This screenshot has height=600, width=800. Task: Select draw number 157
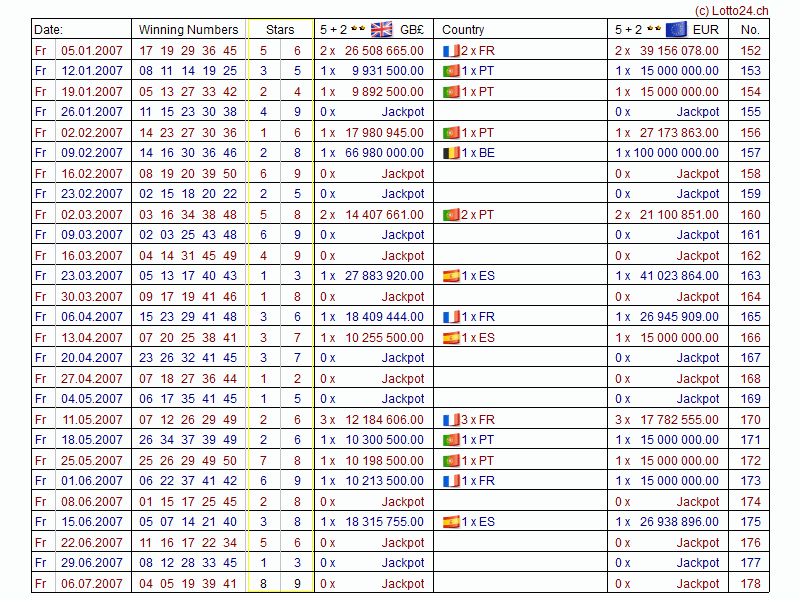750,153
